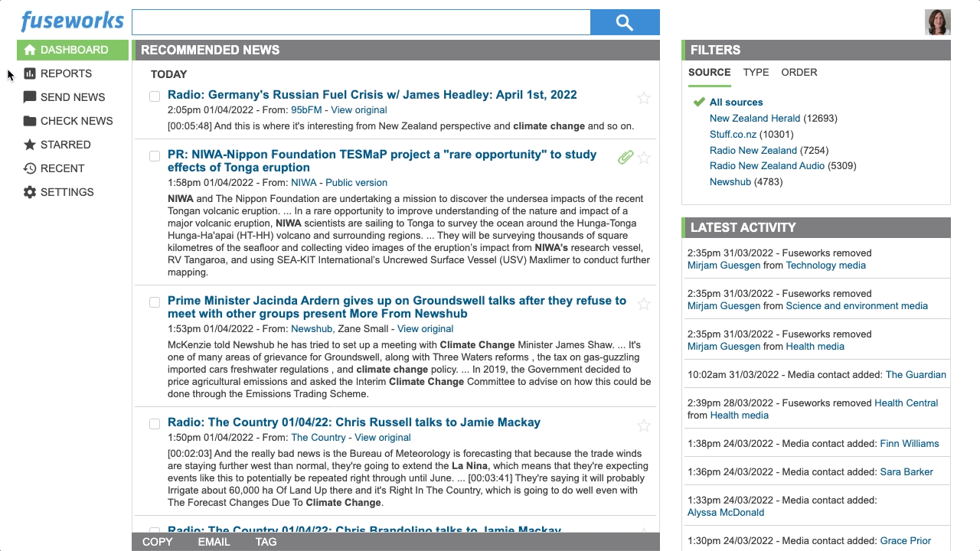Click the Recent history clock icon
The image size is (980, 551).
pos(30,168)
